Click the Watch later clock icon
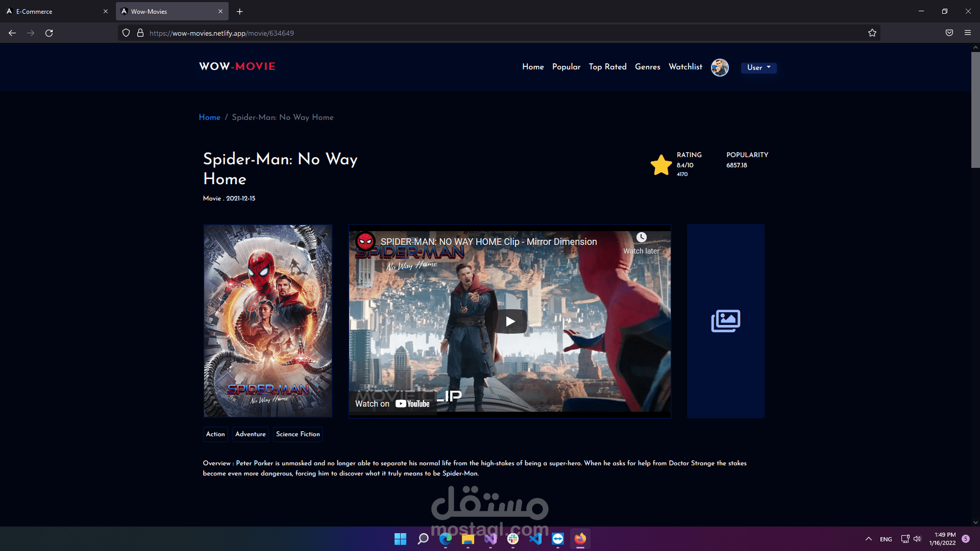The height and width of the screenshot is (551, 980). [x=641, y=238]
